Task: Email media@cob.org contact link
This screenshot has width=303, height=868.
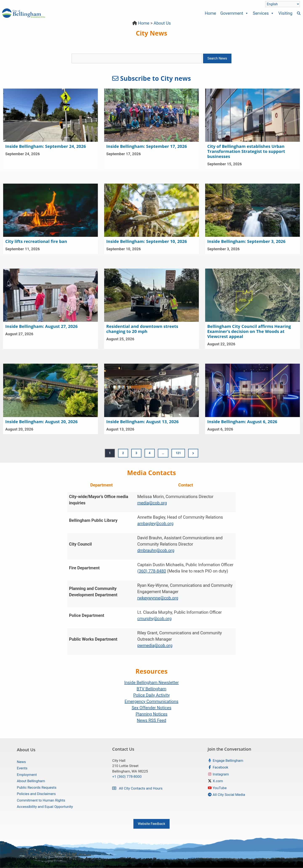Action: click(x=152, y=503)
